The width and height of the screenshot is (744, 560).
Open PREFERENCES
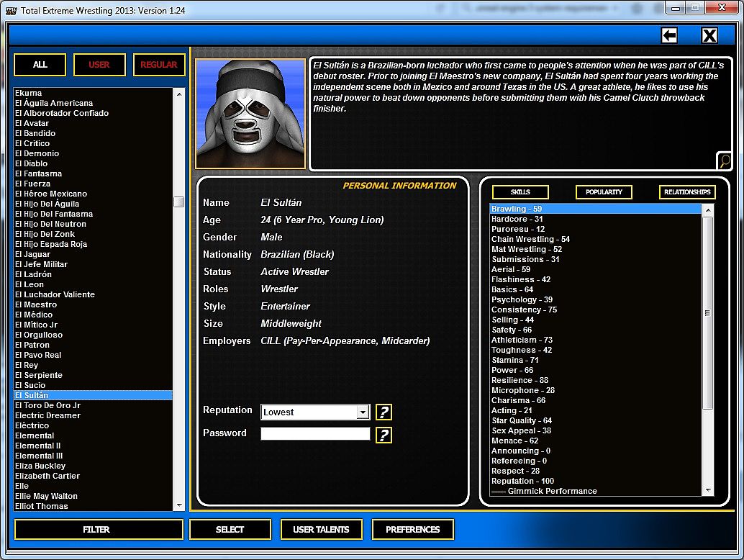tap(413, 529)
